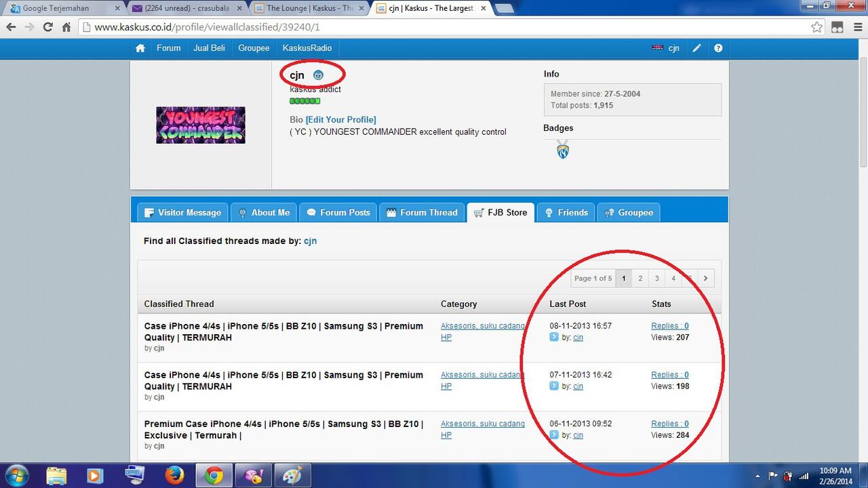Click the taskbar clock showing 10:09 AM
The image size is (868, 488).
point(835,476)
